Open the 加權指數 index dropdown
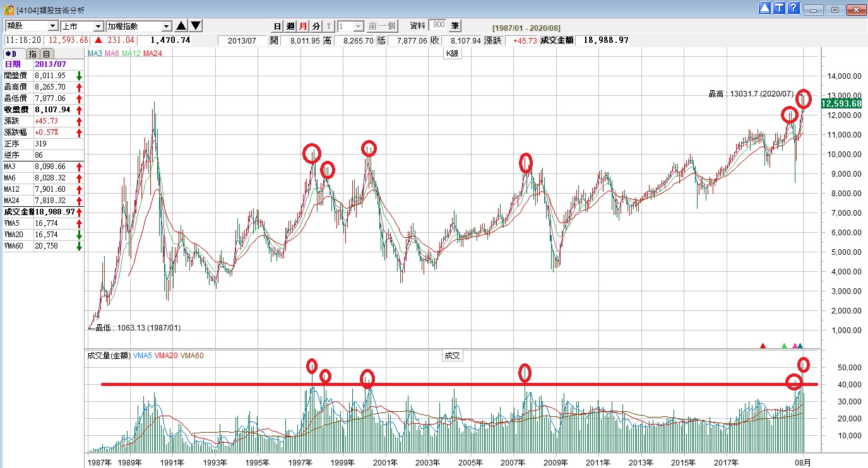 click(139, 26)
